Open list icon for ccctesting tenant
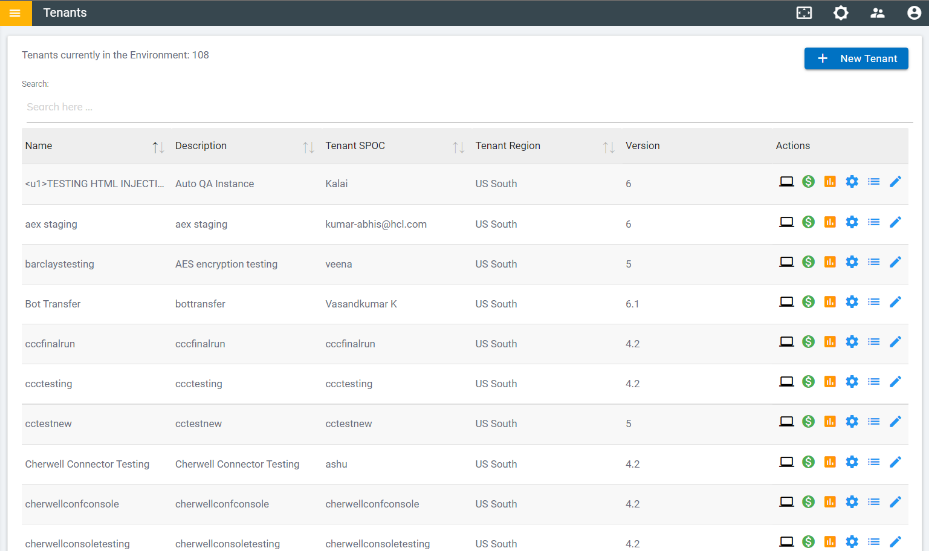Image resolution: width=929 pixels, height=551 pixels. (874, 382)
